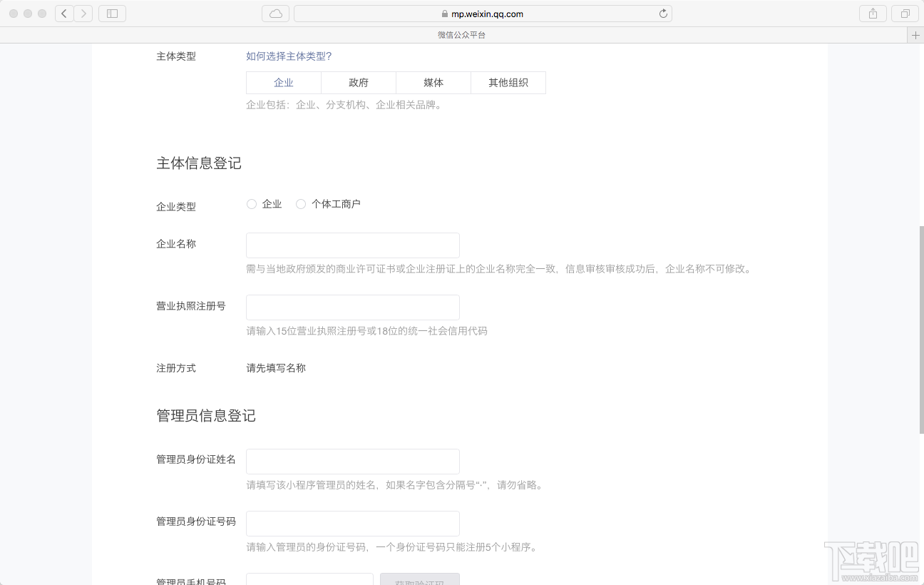Switch to the 政府 subject type tab
The height and width of the screenshot is (585, 924).
358,82
